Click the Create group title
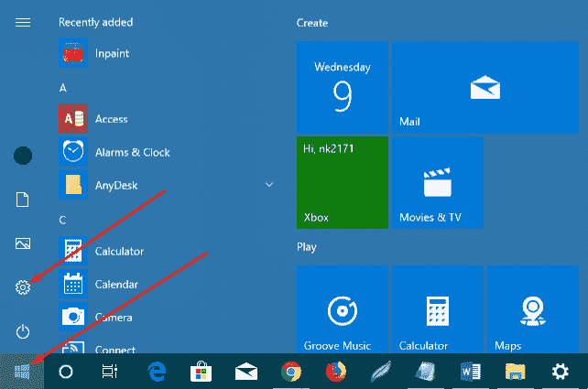Image resolution: width=588 pixels, height=389 pixels. pyautogui.click(x=312, y=23)
